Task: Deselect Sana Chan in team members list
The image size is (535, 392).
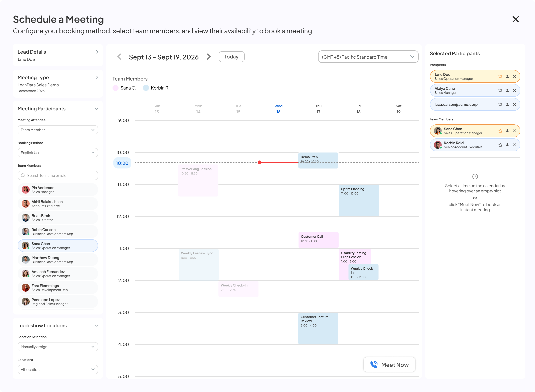Action: click(58, 246)
